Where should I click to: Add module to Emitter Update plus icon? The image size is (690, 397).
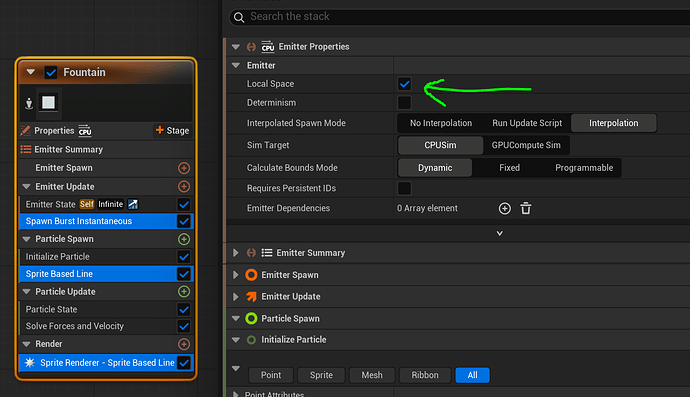[184, 187]
